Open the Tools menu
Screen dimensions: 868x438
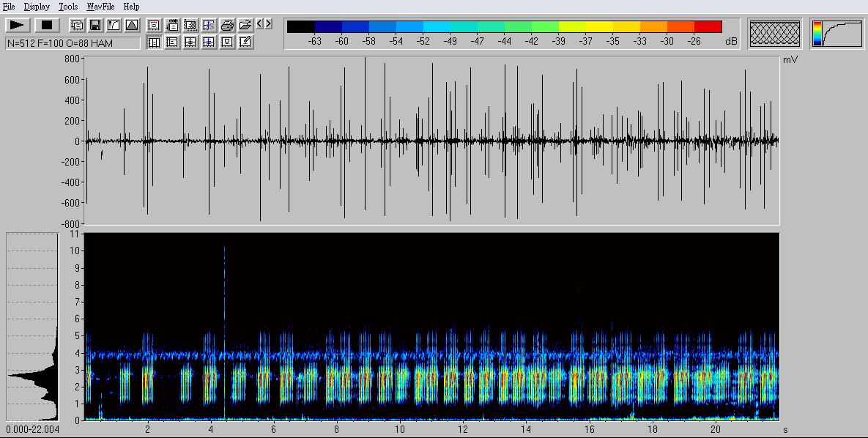pos(68,7)
